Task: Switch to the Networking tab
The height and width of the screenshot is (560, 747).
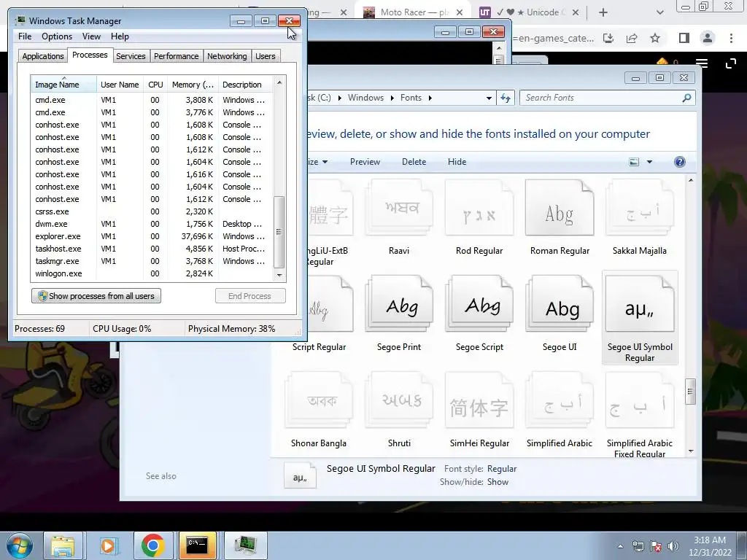Action: pyautogui.click(x=227, y=56)
